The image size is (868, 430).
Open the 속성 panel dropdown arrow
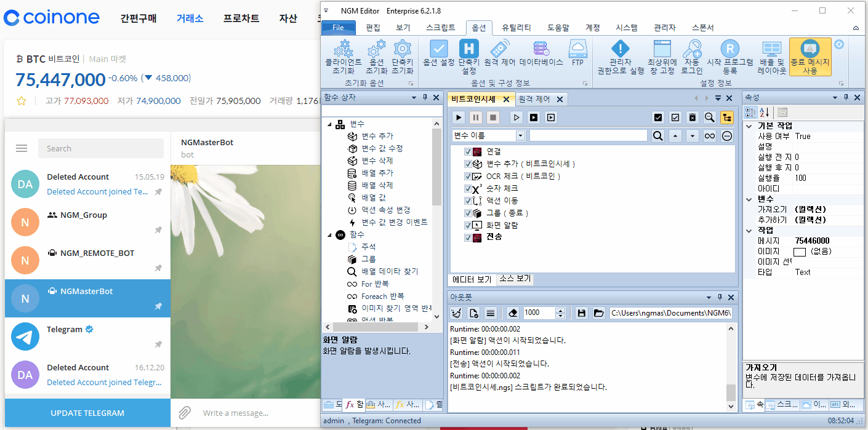835,98
